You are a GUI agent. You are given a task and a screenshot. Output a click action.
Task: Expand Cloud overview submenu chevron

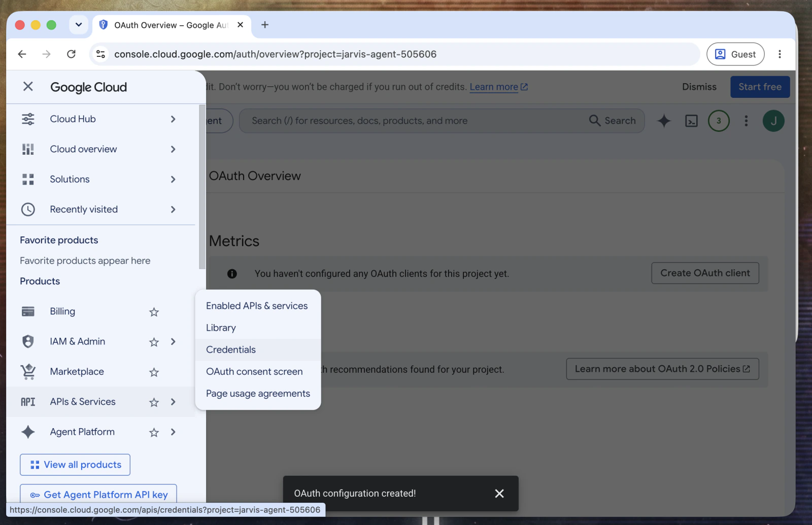point(173,149)
